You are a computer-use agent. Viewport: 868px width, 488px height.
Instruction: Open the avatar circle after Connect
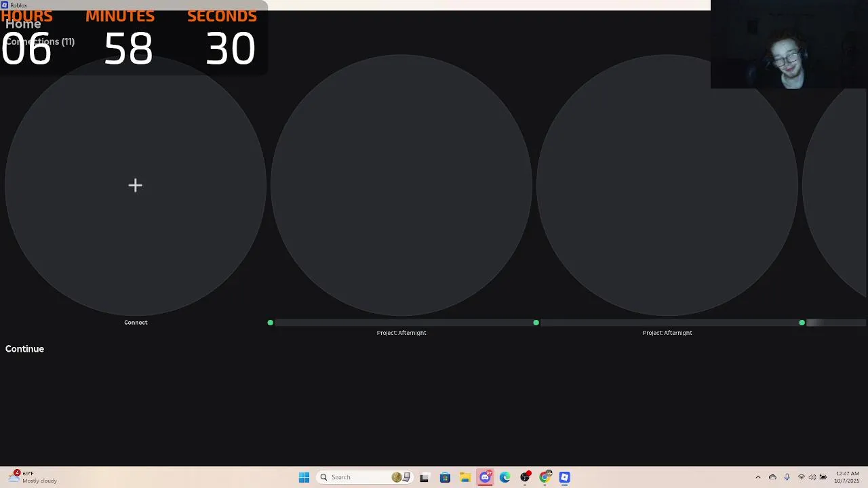401,185
